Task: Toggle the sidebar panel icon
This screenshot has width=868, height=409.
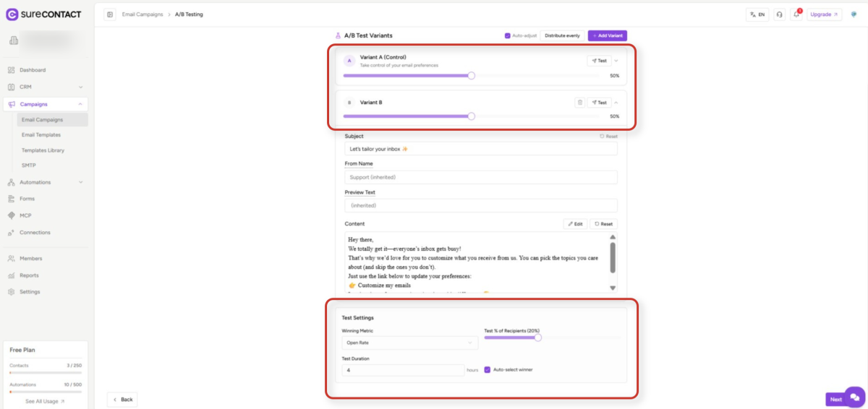Action: click(x=110, y=14)
